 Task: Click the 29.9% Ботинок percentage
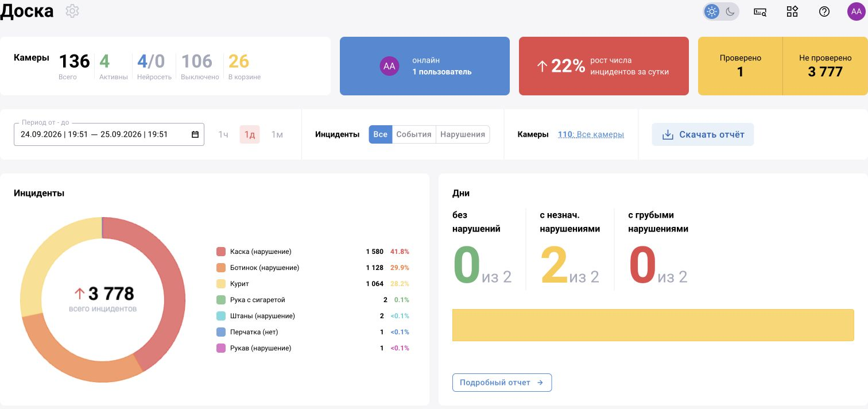400,268
